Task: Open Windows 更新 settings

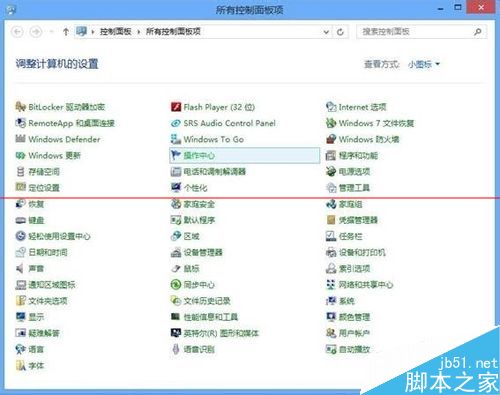Action: 48,155
